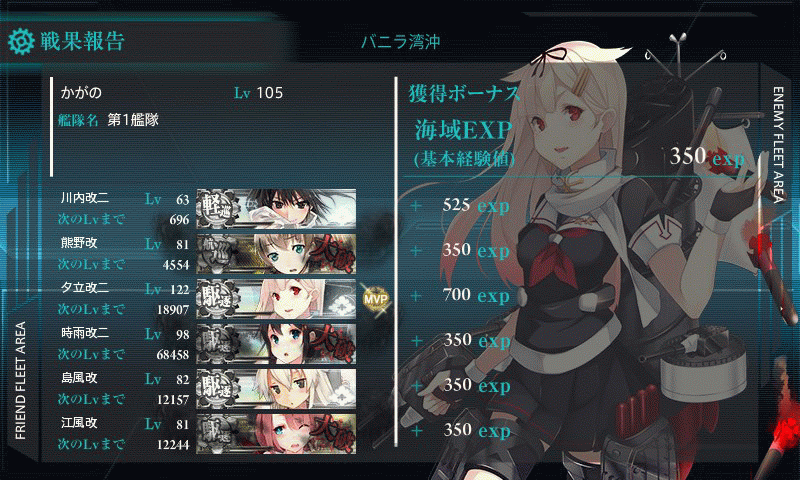Click the 大破 damage stamp on 熊野改

coord(332,254)
